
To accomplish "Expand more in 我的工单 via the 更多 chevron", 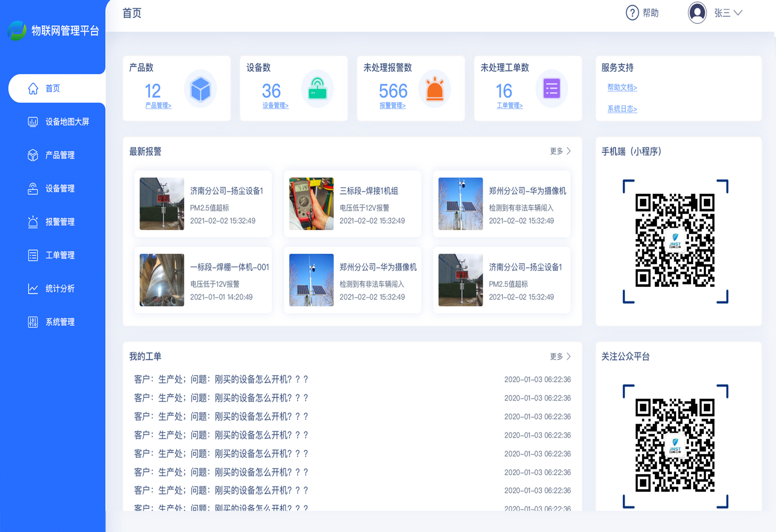I will coord(569,356).
